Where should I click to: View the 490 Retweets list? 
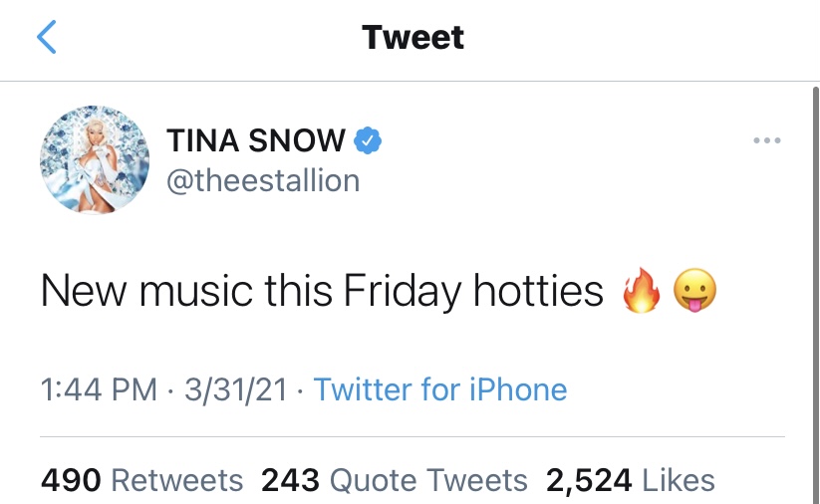pyautogui.click(x=142, y=480)
